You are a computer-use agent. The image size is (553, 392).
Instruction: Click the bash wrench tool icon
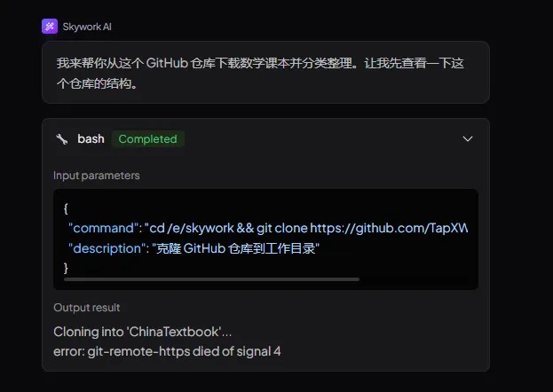(x=62, y=139)
